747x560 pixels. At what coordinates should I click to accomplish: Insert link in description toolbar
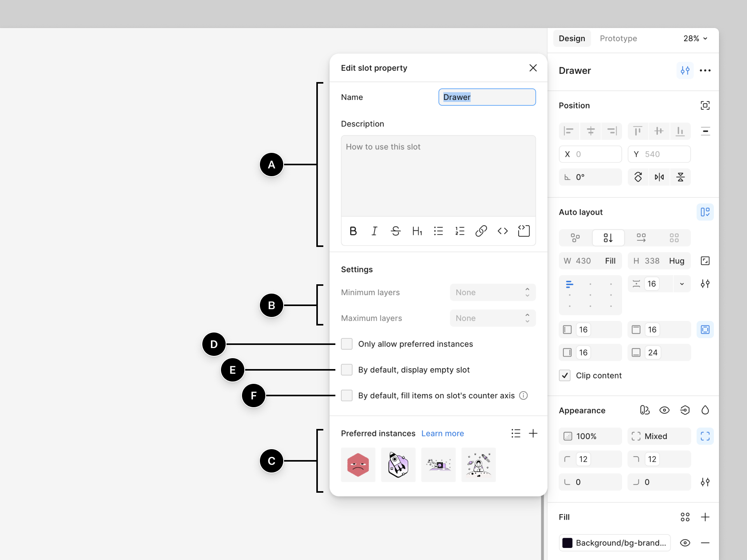[x=481, y=231]
